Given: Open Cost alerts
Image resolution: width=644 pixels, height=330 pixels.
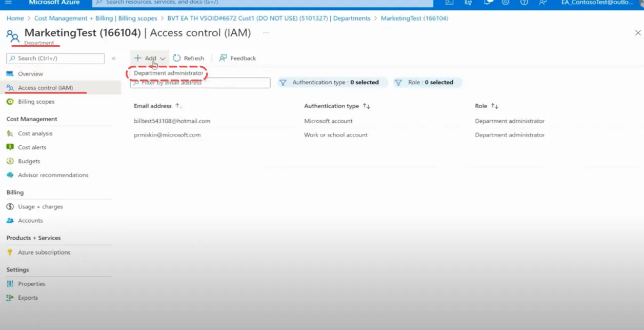Looking at the screenshot, I should (x=32, y=147).
